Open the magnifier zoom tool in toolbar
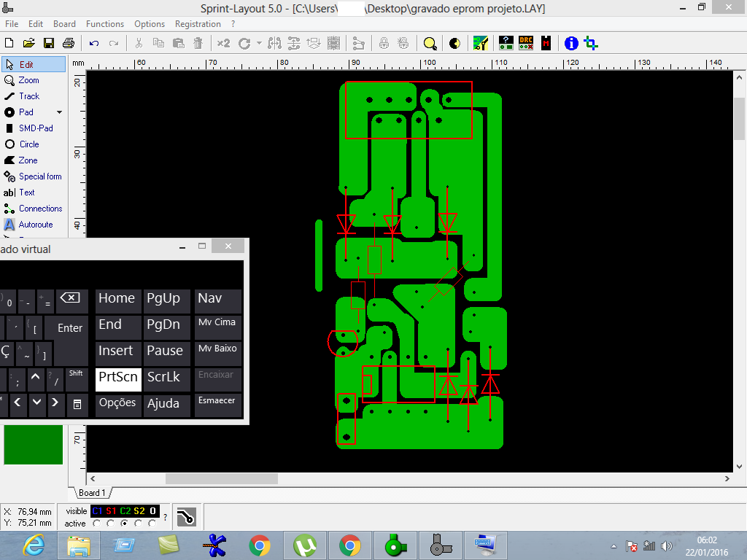The image size is (747, 560). coord(430,43)
